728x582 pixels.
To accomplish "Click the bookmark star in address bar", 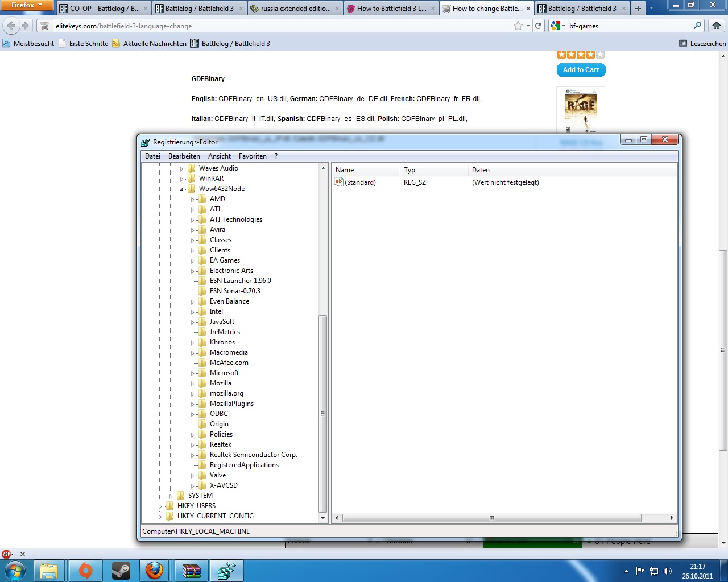I will pos(518,26).
